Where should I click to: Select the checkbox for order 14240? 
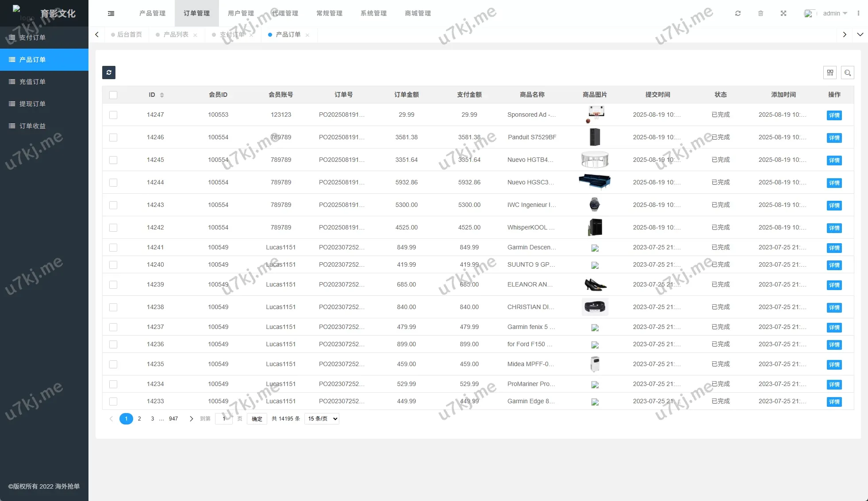tap(113, 265)
